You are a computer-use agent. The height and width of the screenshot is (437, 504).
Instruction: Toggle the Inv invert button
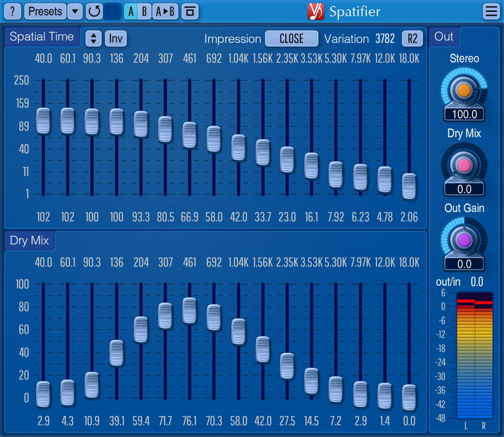(115, 38)
